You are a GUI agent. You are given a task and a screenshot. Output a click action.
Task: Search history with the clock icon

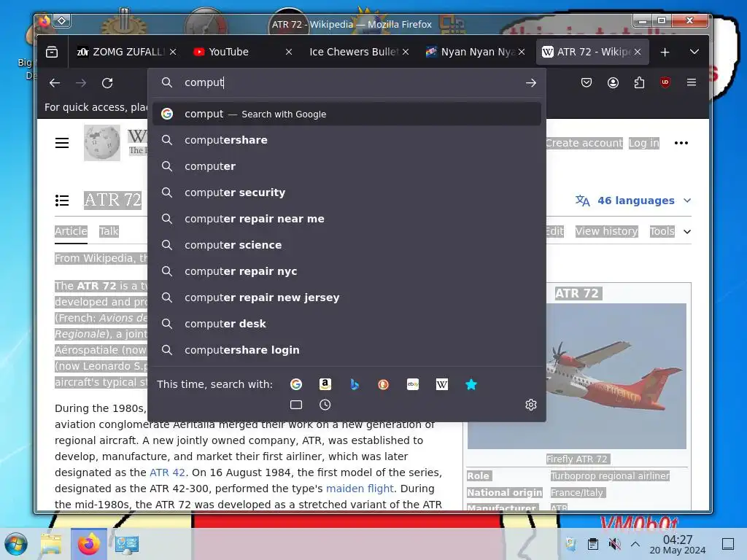pos(325,405)
